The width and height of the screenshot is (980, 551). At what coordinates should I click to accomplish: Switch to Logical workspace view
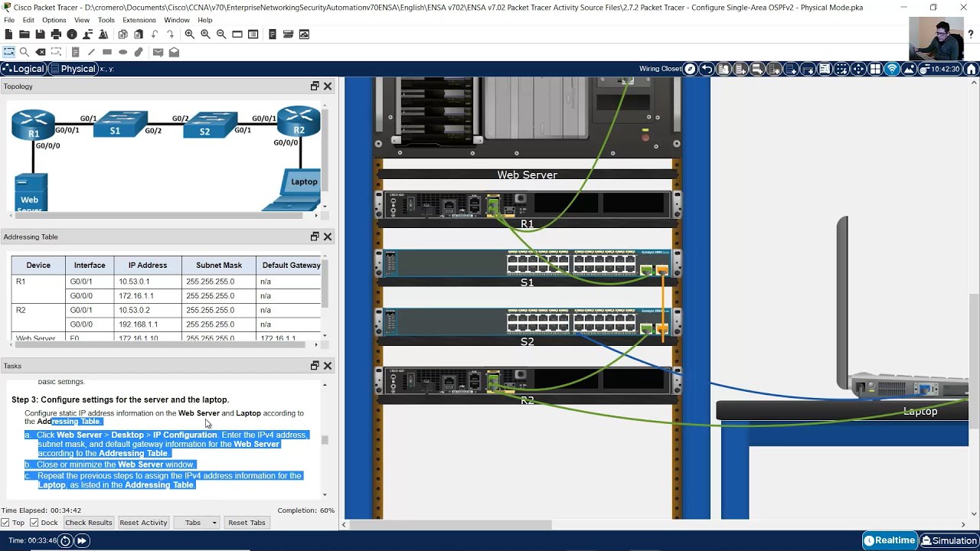tap(24, 69)
